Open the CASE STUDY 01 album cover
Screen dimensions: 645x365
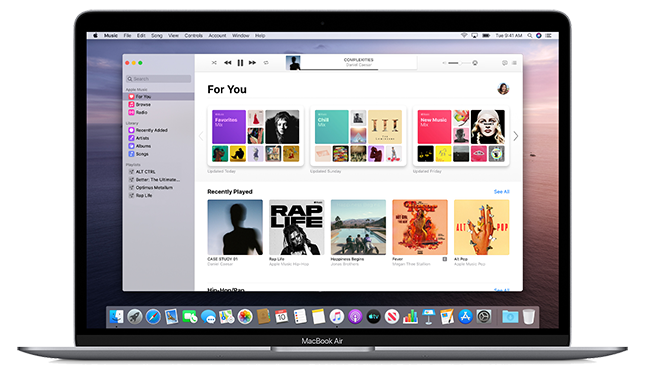tap(235, 227)
